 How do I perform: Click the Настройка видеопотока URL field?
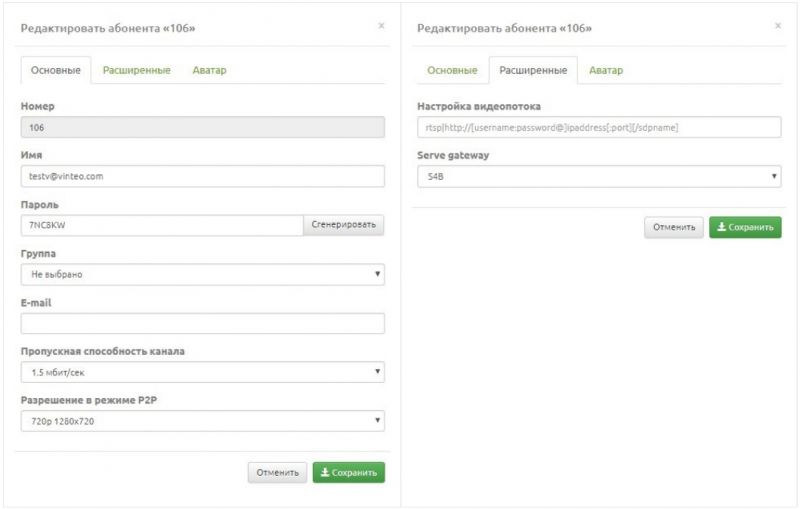(x=599, y=128)
